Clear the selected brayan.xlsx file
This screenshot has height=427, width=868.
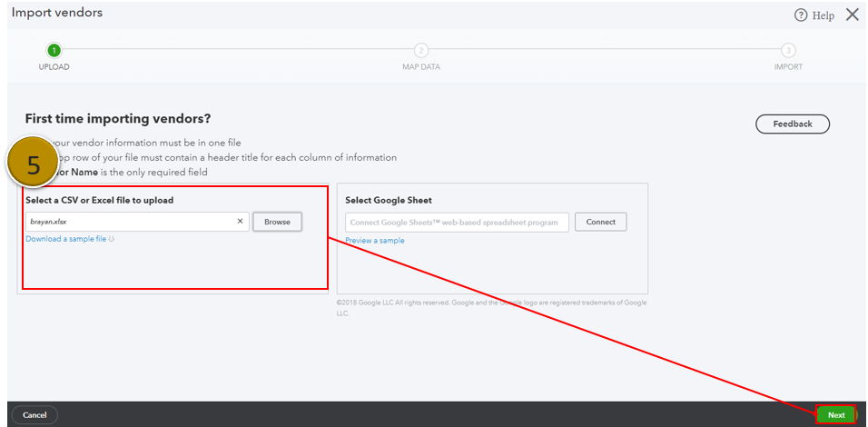[241, 222]
